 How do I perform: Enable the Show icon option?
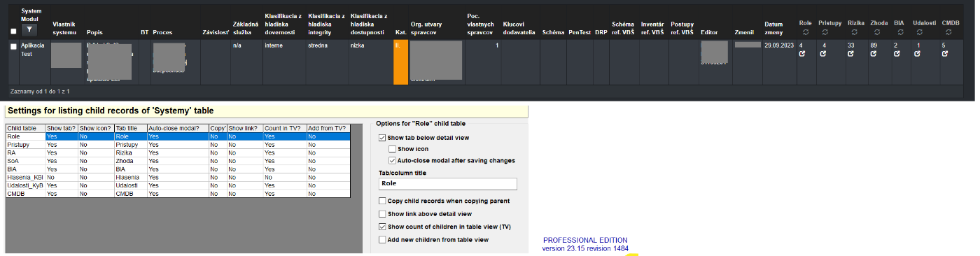393,149
